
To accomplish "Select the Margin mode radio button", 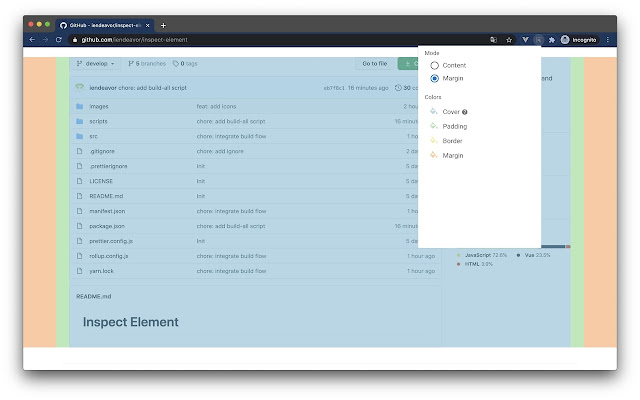I will point(434,78).
